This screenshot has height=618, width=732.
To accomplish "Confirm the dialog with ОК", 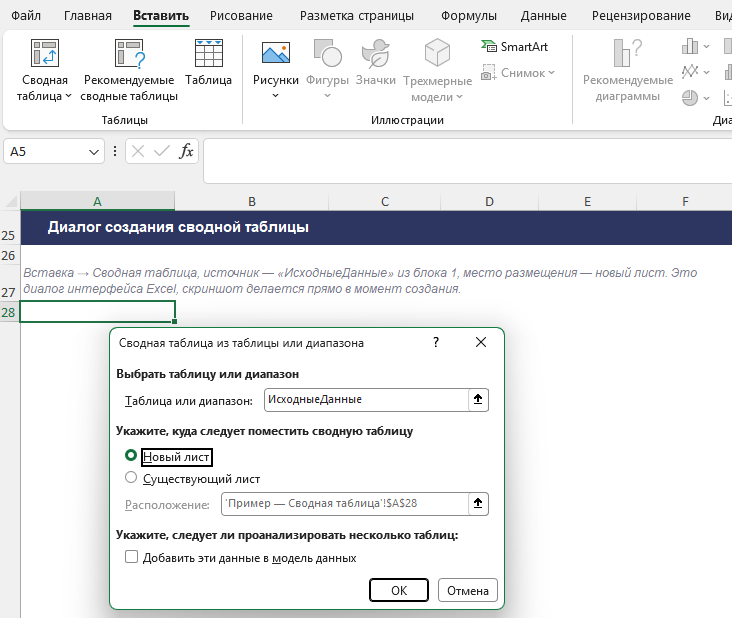I will click(399, 590).
